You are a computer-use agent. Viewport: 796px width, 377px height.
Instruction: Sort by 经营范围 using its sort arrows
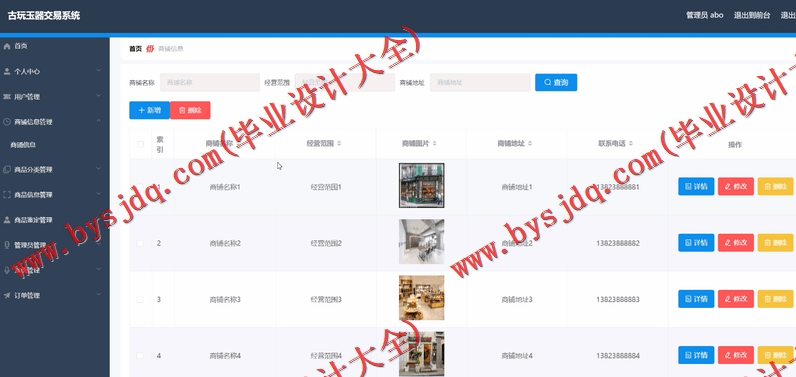click(x=339, y=144)
